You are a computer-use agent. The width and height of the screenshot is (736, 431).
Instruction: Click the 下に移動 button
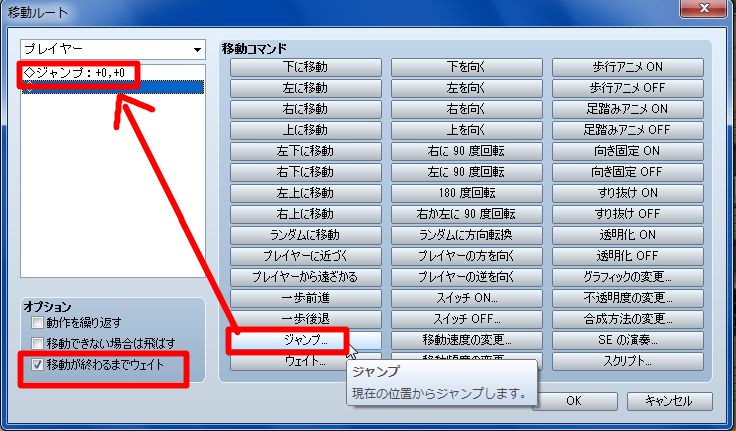point(306,67)
